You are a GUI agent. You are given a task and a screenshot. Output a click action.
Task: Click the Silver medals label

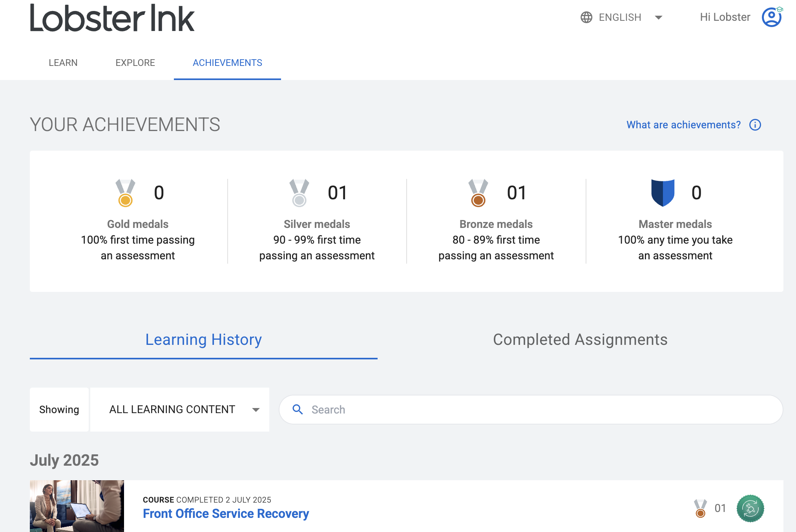click(x=317, y=224)
